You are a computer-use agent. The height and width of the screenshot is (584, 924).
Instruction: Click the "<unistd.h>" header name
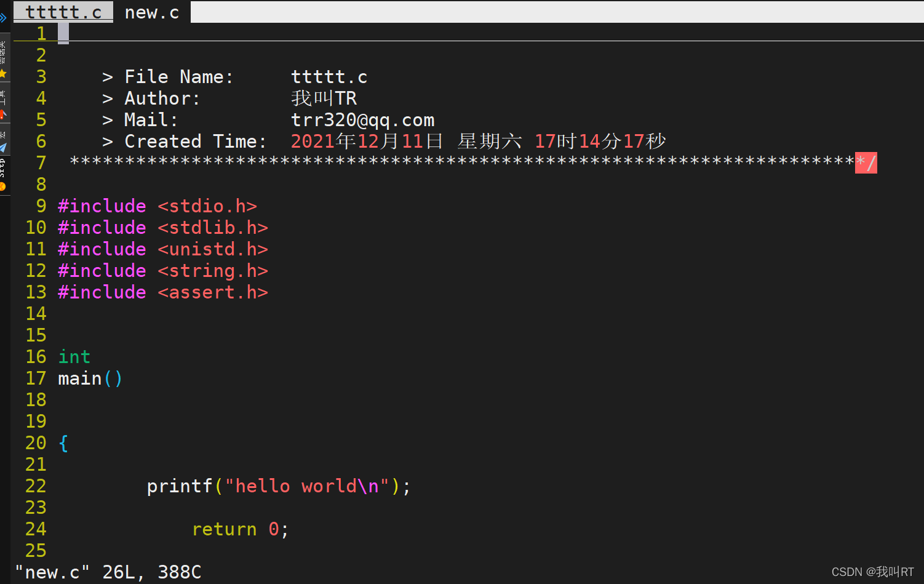tap(213, 249)
